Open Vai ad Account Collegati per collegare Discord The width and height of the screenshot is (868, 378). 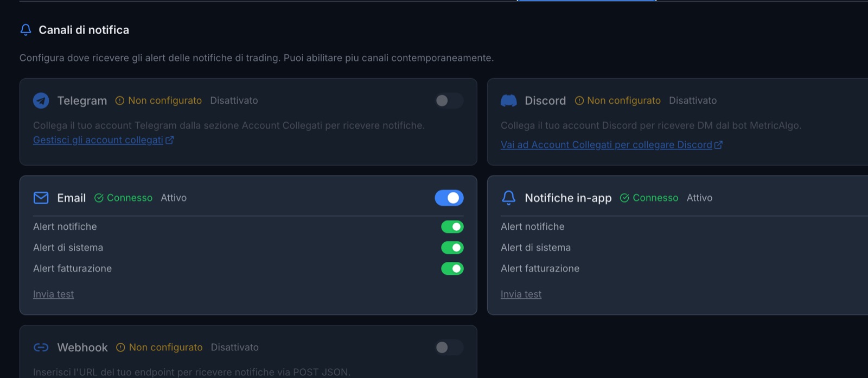click(x=607, y=145)
